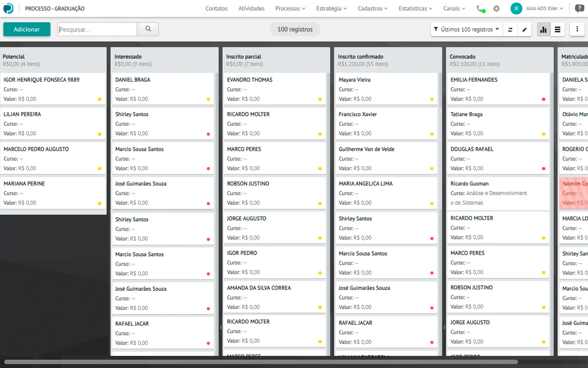
Task: Switch to kanban board view
Action: [543, 29]
